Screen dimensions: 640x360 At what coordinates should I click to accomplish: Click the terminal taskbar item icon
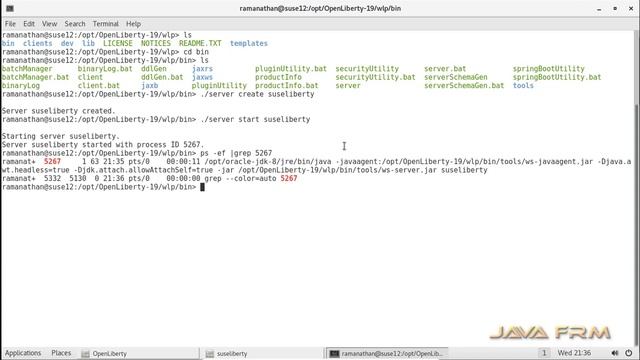click(334, 353)
